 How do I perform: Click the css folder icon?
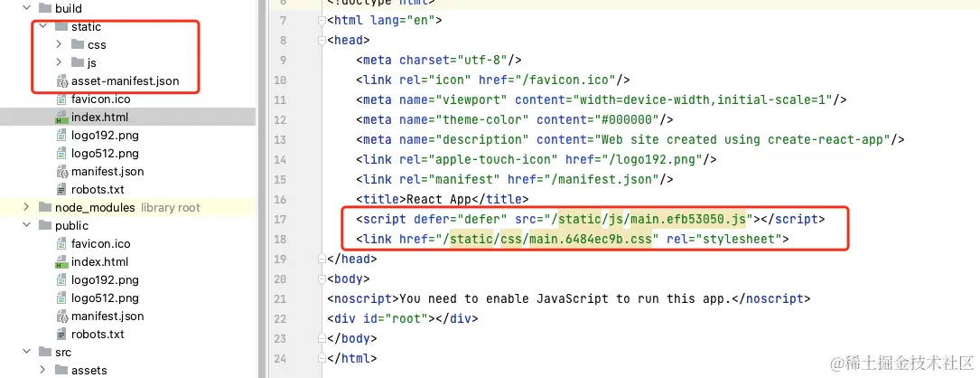click(x=78, y=44)
